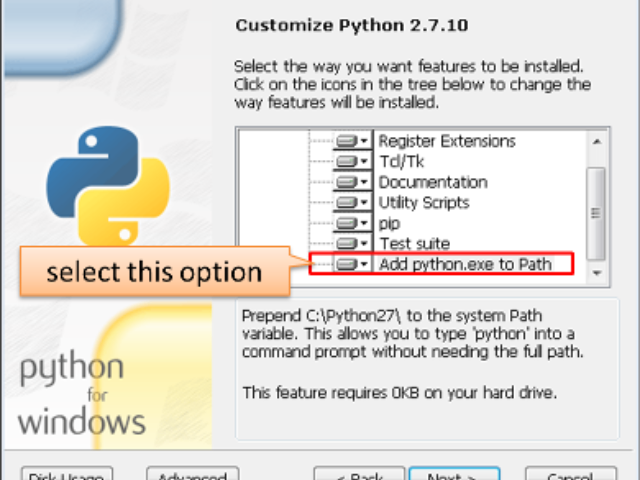Click the Cancel button
This screenshot has width=640, height=480.
click(571, 473)
